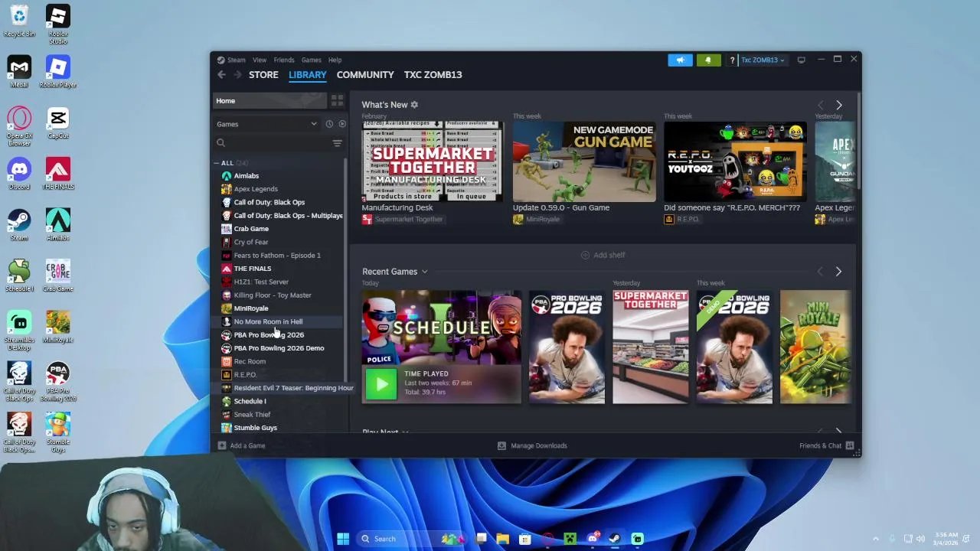The width and height of the screenshot is (980, 551).
Task: Open the green notifications bell
Action: pyautogui.click(x=708, y=60)
